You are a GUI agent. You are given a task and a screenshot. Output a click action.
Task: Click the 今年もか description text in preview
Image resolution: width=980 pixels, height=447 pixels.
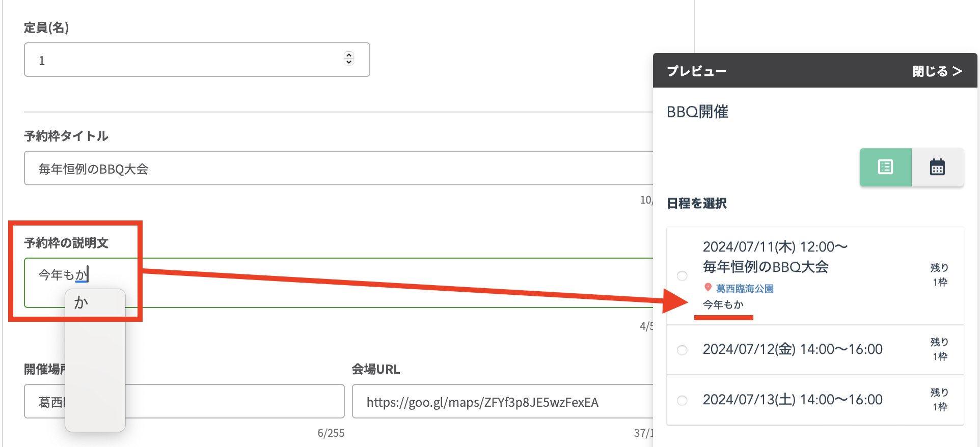tap(723, 305)
